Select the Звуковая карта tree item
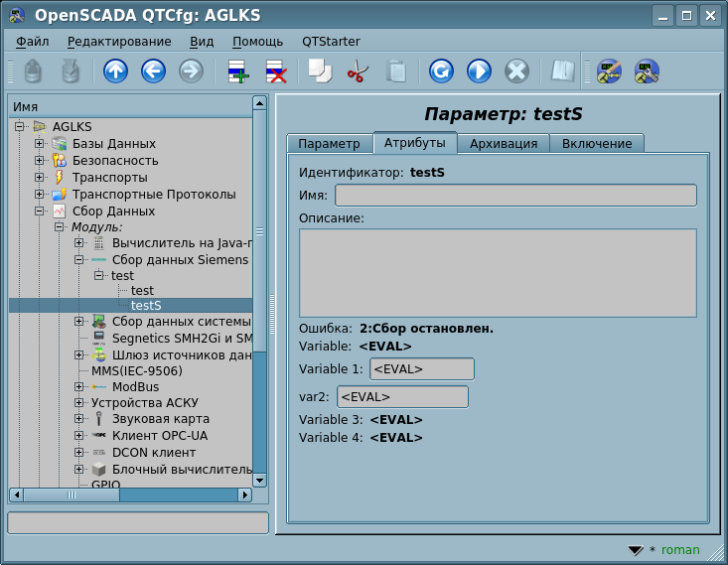 (x=160, y=419)
